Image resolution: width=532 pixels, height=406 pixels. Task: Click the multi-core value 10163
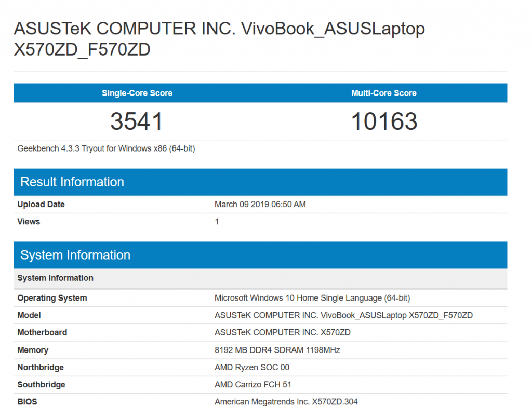pyautogui.click(x=384, y=121)
